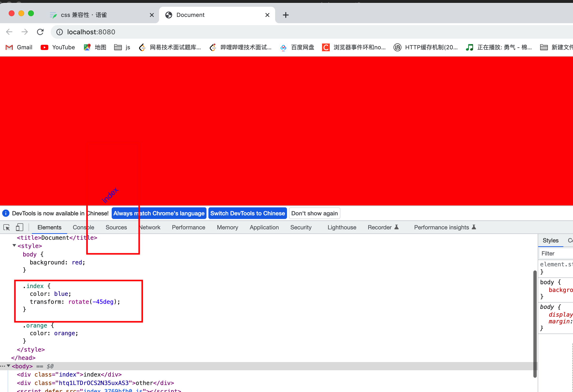This screenshot has height=392, width=573.
Task: Open the 百度网盘 bookmark
Action: click(x=297, y=47)
